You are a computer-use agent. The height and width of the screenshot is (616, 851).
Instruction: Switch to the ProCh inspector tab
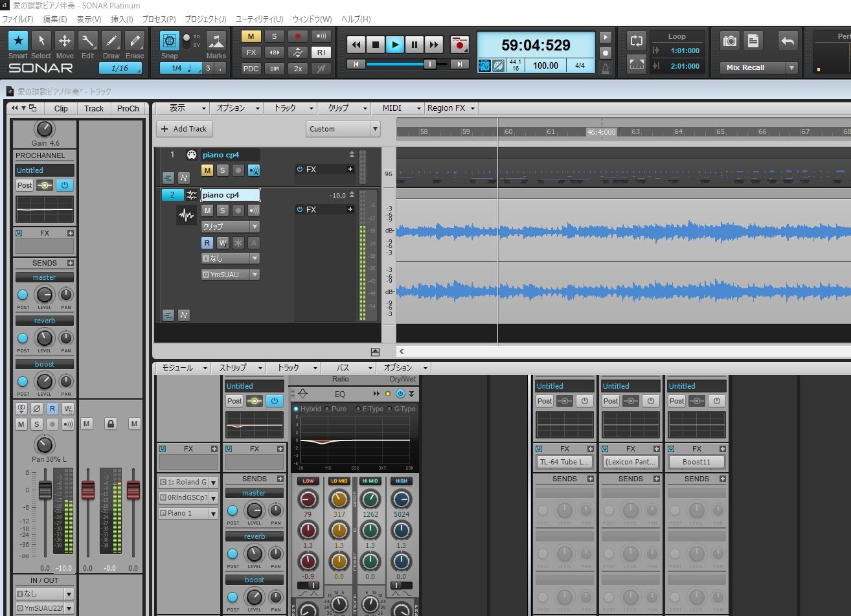click(128, 109)
